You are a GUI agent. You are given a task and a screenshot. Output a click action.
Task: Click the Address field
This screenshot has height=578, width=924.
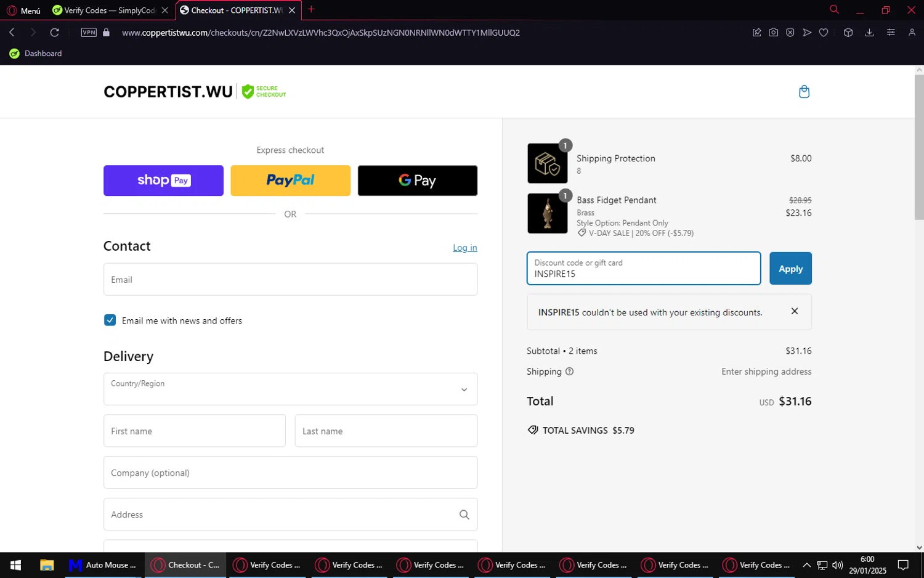coord(290,515)
